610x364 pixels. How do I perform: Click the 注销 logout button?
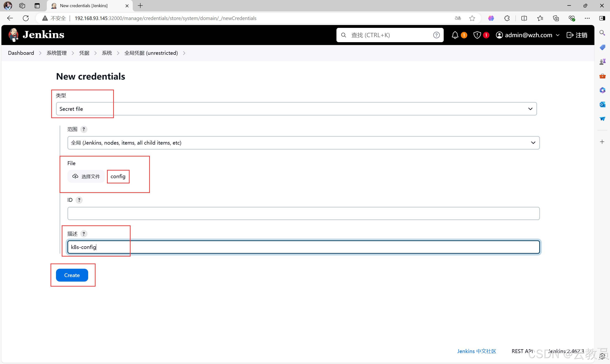click(x=577, y=35)
